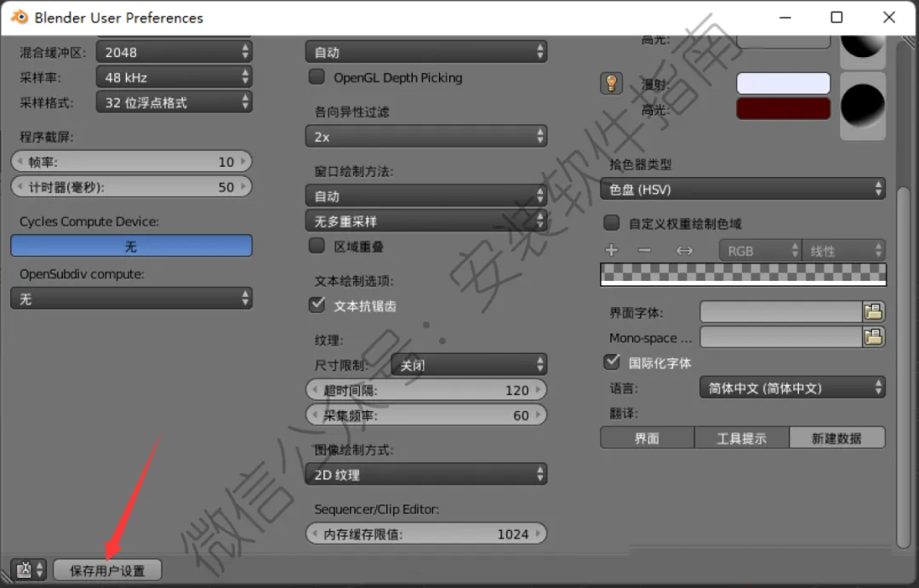
Task: Decrease 帧率 with left arrow
Action: coord(20,161)
